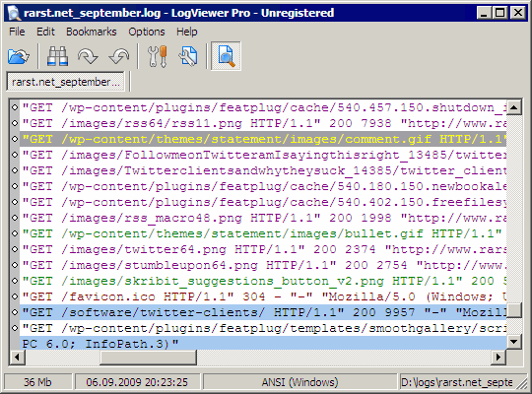Toggle bookmark marker on shutdown cache line
Viewport: 532px width, 394px height.
pos(15,107)
